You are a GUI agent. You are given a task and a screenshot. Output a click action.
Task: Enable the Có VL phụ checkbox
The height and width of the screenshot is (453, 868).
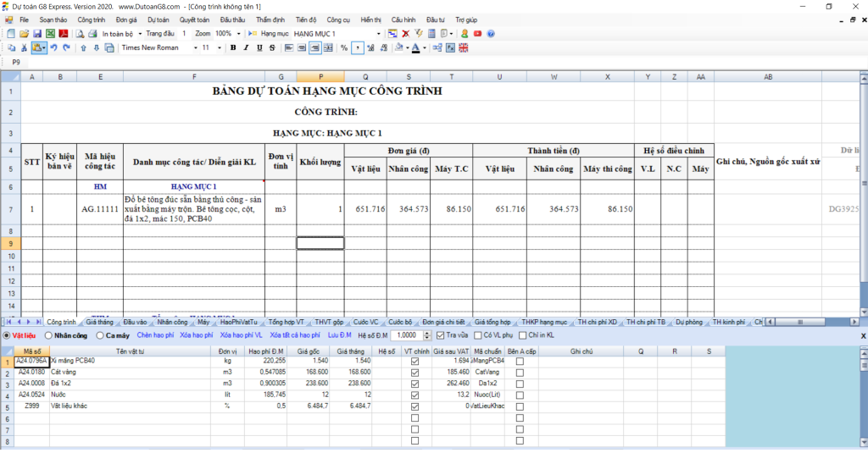[x=478, y=335]
